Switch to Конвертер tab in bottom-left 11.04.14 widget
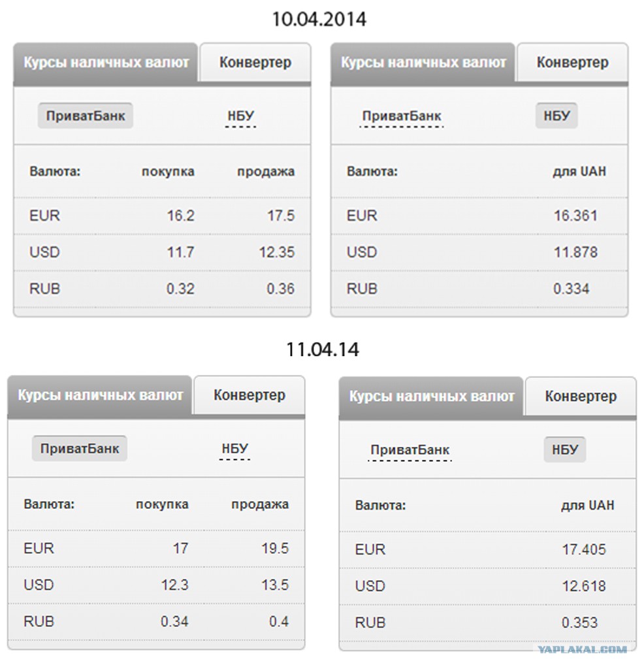 click(x=249, y=395)
